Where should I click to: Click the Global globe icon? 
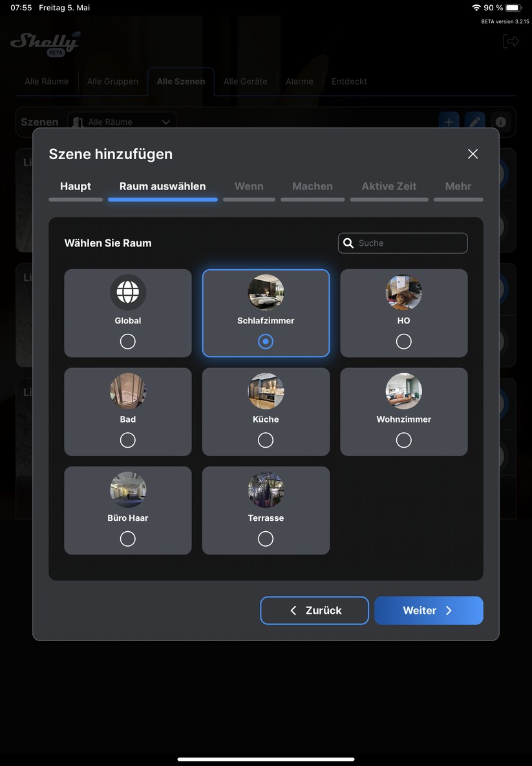[x=128, y=292]
